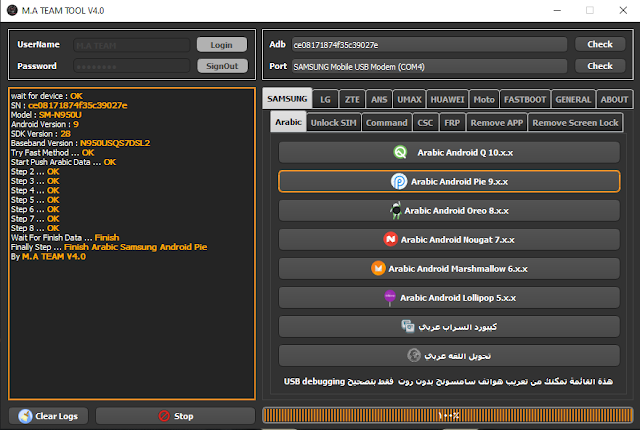Screen dimensions: 640x430
Task: Click 'Finish Arabic Samsung Android Pie' log text
Action: tap(136, 247)
